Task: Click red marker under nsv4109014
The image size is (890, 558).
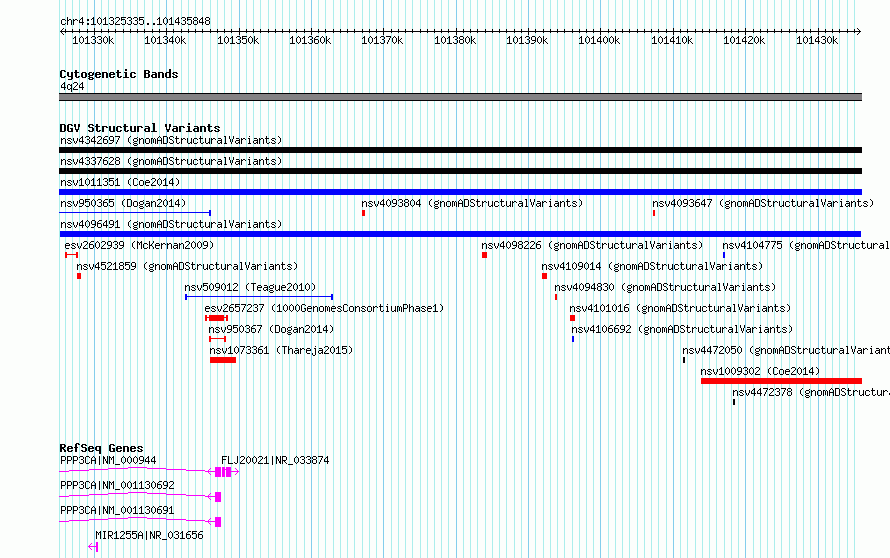Action: (x=544, y=276)
